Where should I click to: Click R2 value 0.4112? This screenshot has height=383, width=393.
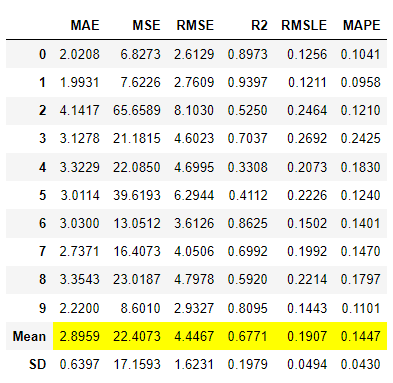247,195
